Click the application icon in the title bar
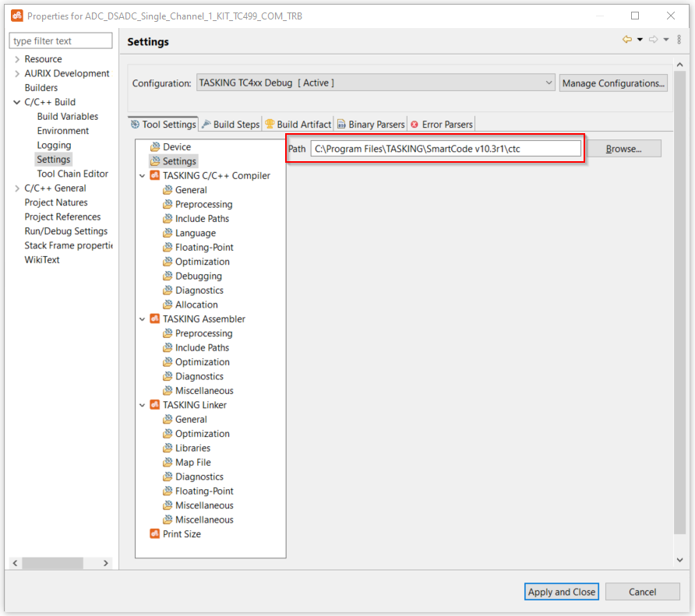The height and width of the screenshot is (616, 695). pyautogui.click(x=17, y=16)
